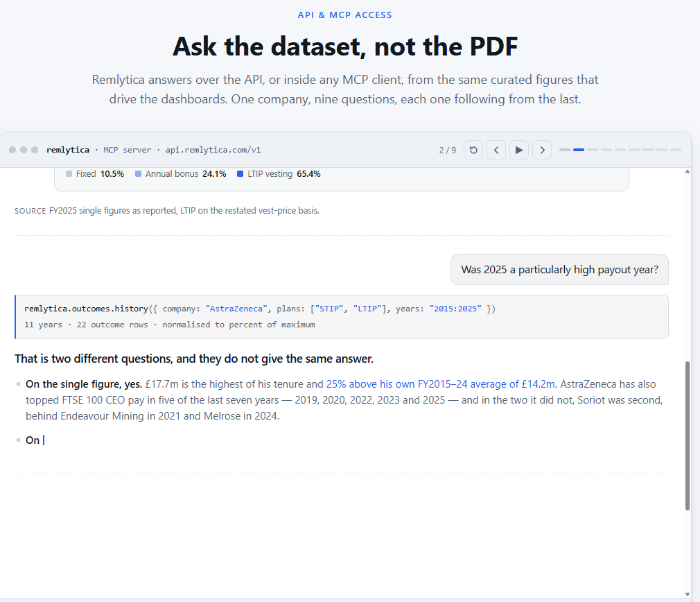Click the scrollbar down arrow
700x602 pixels.
point(688,594)
